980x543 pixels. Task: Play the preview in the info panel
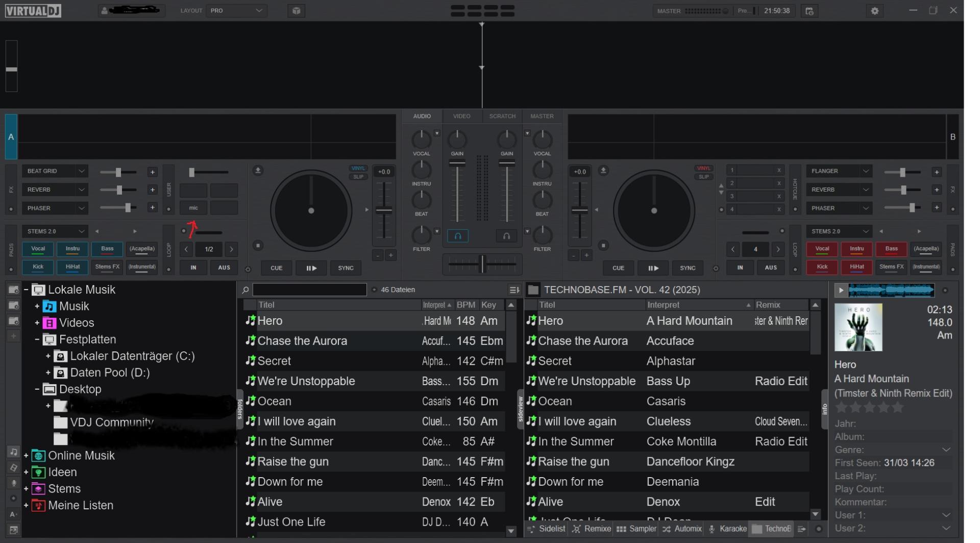[841, 290]
